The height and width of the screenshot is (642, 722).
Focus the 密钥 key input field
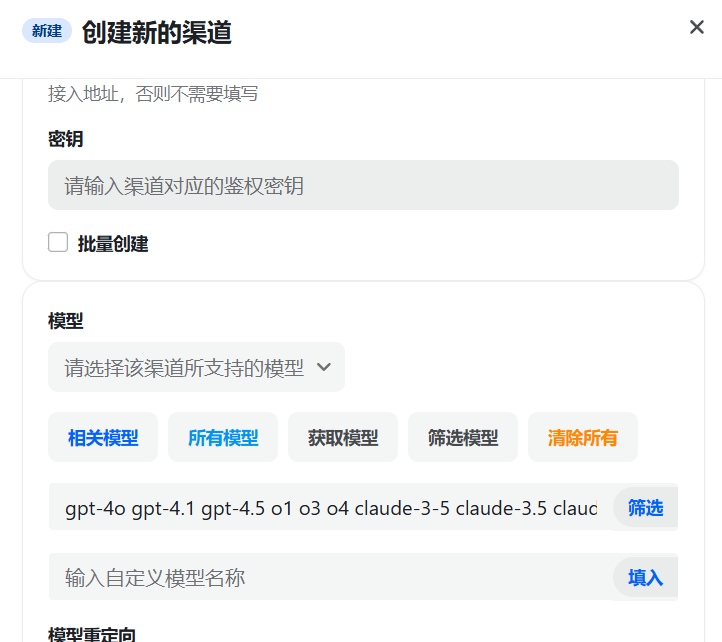pyautogui.click(x=363, y=185)
